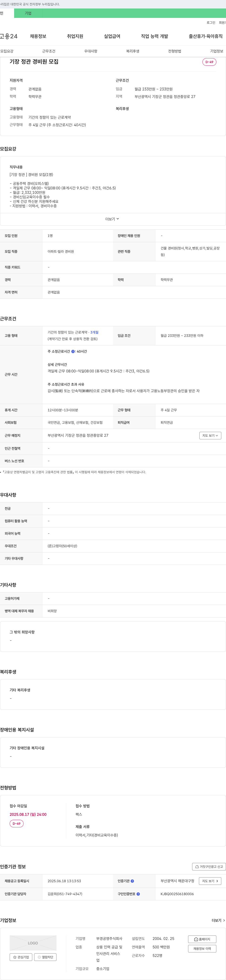Image resolution: width=226 pixels, height=980 pixels.
Task: Click the 병역 대체 복무자 채용 value 비희망
Action: click(52, 611)
